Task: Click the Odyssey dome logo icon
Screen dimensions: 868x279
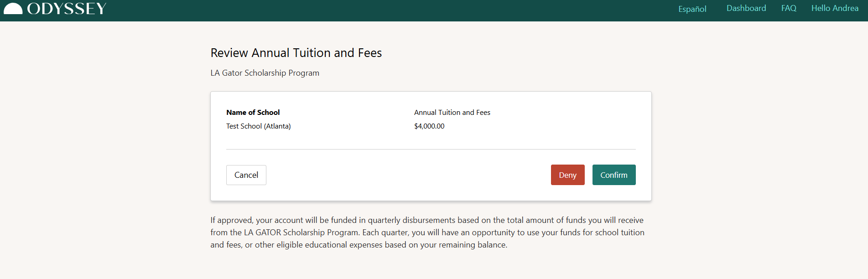Action: 13,9
